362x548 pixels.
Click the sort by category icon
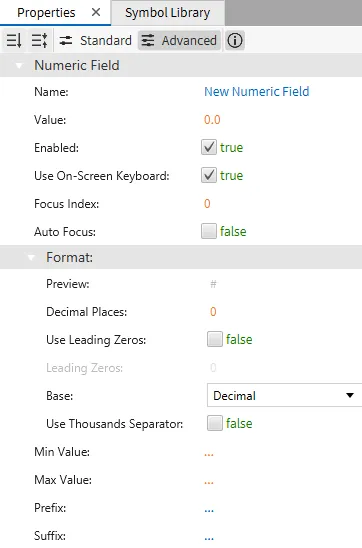(x=39, y=41)
